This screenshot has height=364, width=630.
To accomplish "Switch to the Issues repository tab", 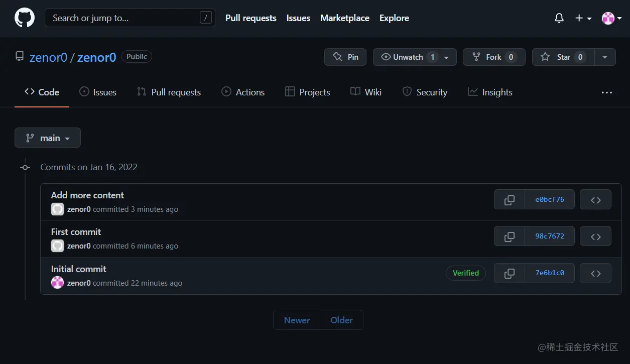I will [x=98, y=92].
